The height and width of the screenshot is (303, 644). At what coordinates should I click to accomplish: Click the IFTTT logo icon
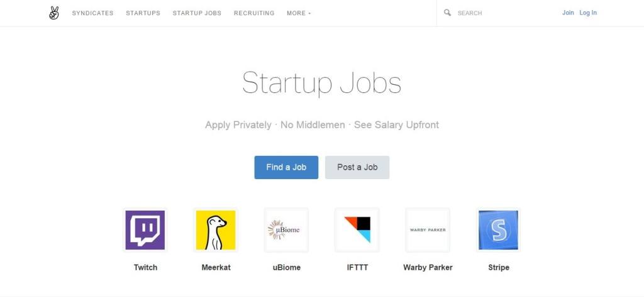click(357, 230)
